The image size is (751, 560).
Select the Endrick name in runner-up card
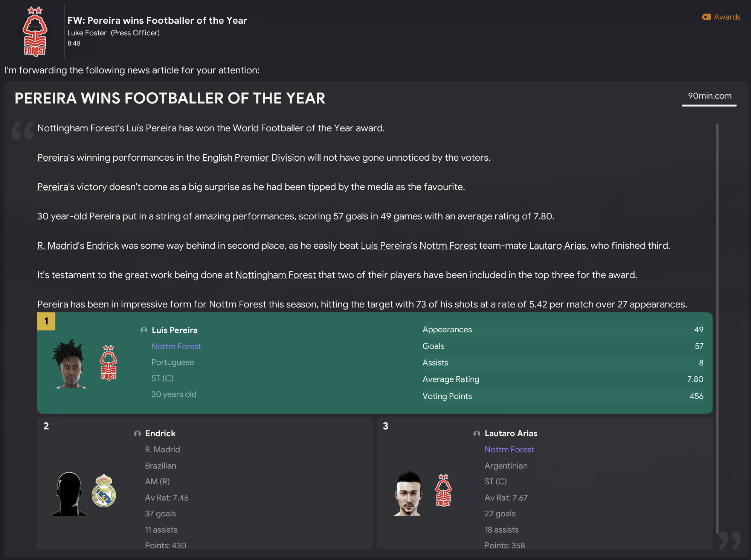click(x=160, y=434)
